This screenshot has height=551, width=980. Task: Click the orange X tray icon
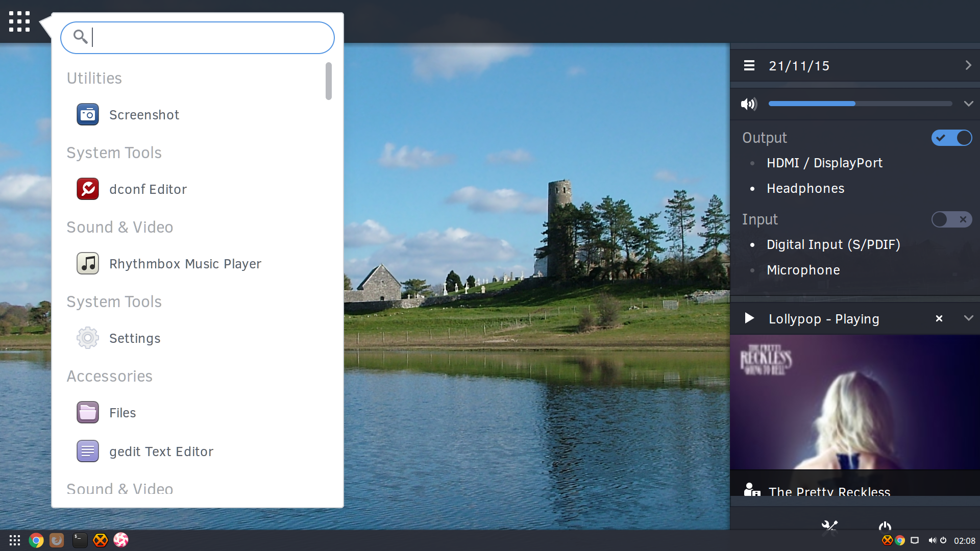(x=887, y=540)
